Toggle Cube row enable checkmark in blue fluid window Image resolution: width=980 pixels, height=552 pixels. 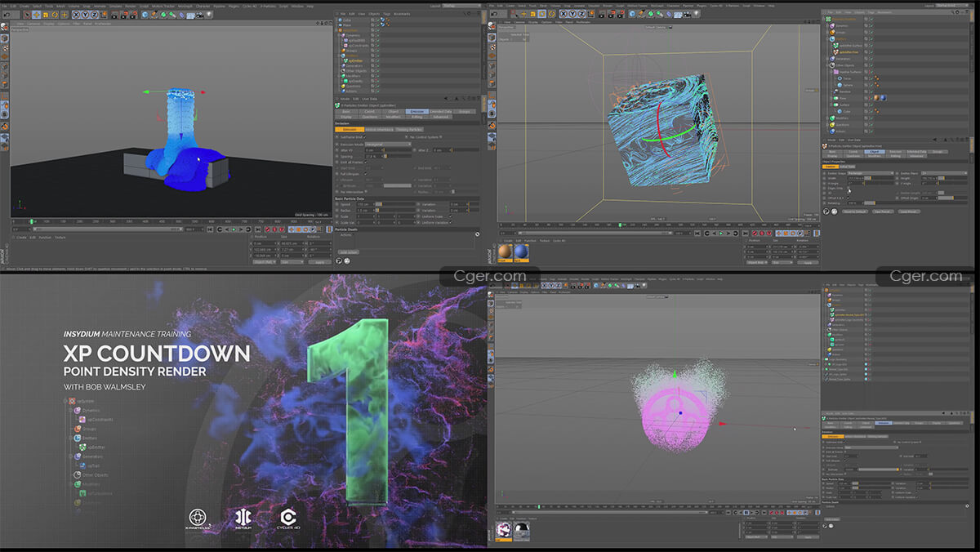point(378,20)
